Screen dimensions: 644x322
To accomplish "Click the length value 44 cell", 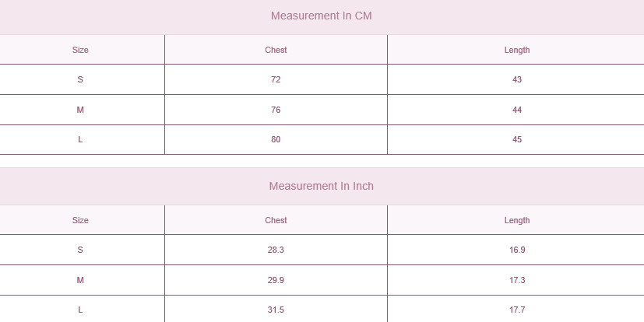I will click(x=517, y=110).
